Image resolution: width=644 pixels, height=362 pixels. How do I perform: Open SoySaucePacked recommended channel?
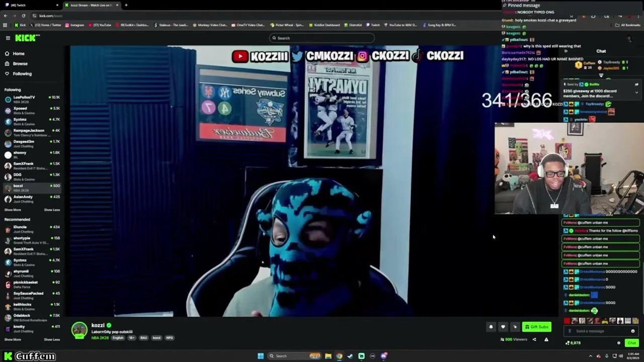coord(32,295)
